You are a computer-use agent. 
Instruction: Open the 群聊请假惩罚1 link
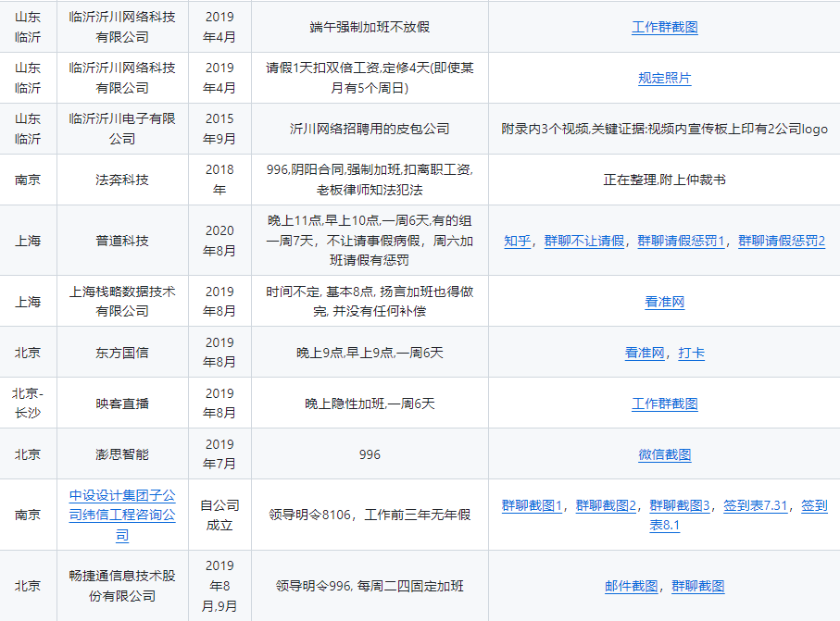pos(681,241)
